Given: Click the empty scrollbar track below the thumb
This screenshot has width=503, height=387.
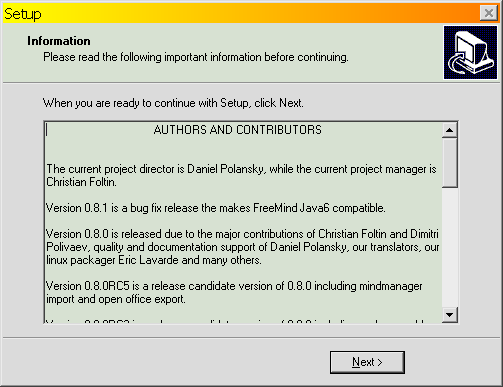Looking at the screenshot, I should click(x=450, y=247).
